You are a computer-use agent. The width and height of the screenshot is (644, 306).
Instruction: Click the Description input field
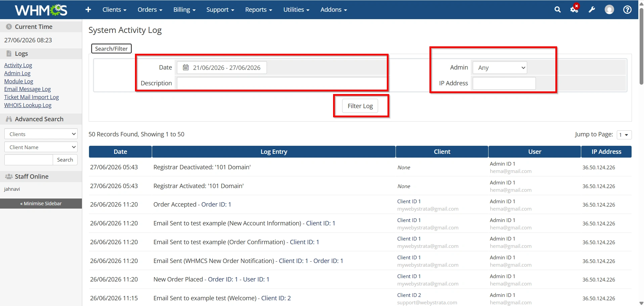coord(282,83)
